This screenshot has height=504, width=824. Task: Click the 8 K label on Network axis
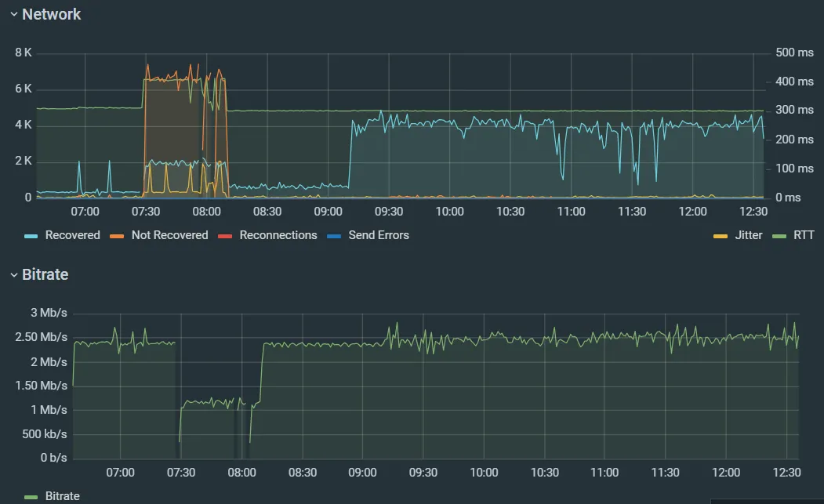tap(23, 53)
